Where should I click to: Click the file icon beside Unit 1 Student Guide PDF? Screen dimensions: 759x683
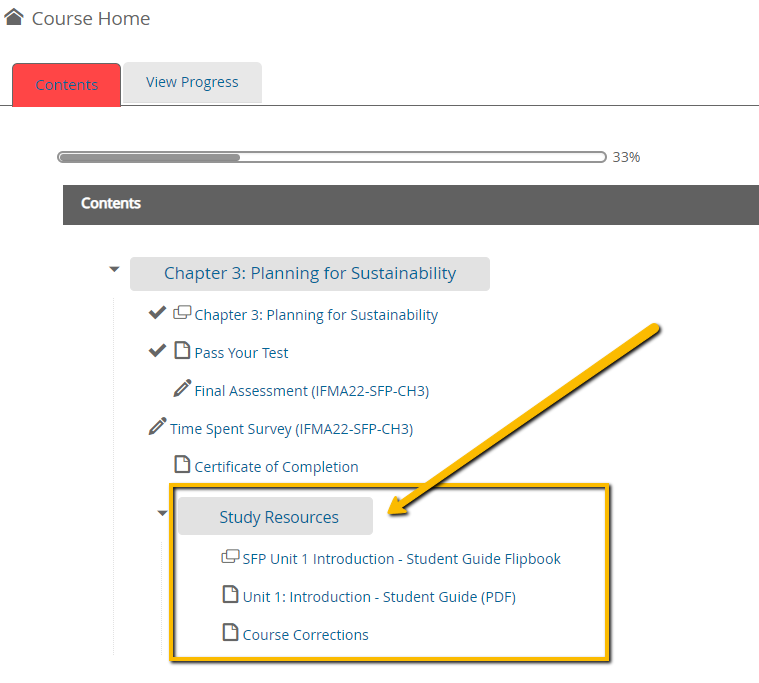coord(230,594)
